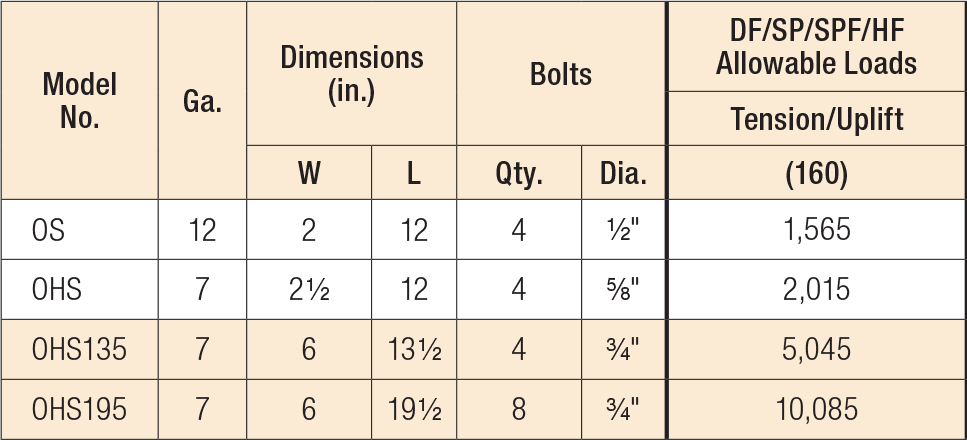967x440 pixels.
Task: Click the ⅝" bolt diameter cell
Action: click(x=623, y=289)
